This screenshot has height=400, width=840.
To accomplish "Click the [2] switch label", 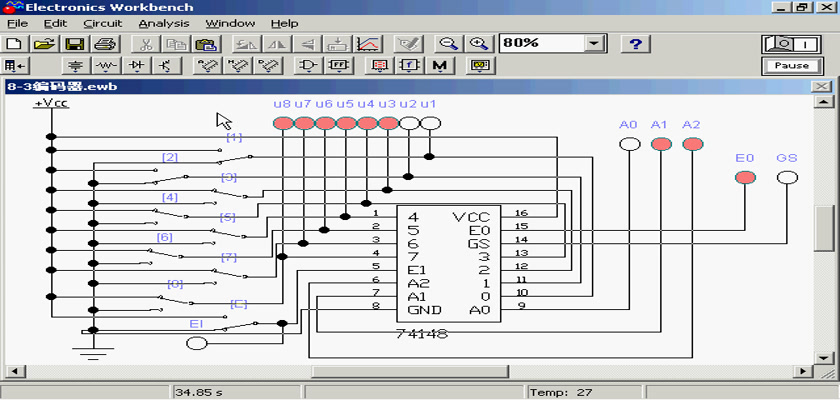I will click(170, 157).
